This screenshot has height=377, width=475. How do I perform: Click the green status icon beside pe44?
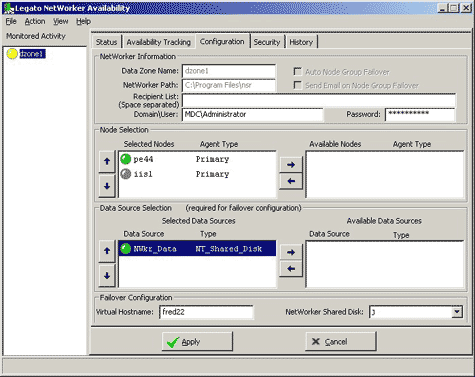pos(126,159)
